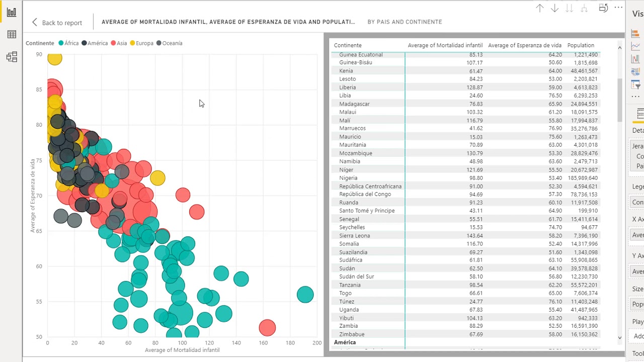This screenshot has height=362, width=644.
Task: Select stacked bar chart visualization icon
Action: (x=635, y=34)
